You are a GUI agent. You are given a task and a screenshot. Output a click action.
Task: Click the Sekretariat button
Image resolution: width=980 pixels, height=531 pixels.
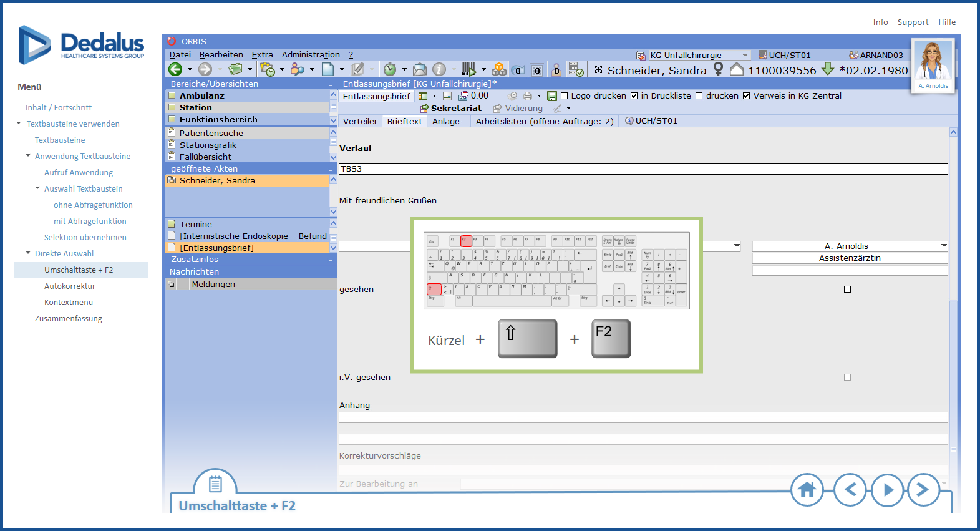click(x=456, y=109)
